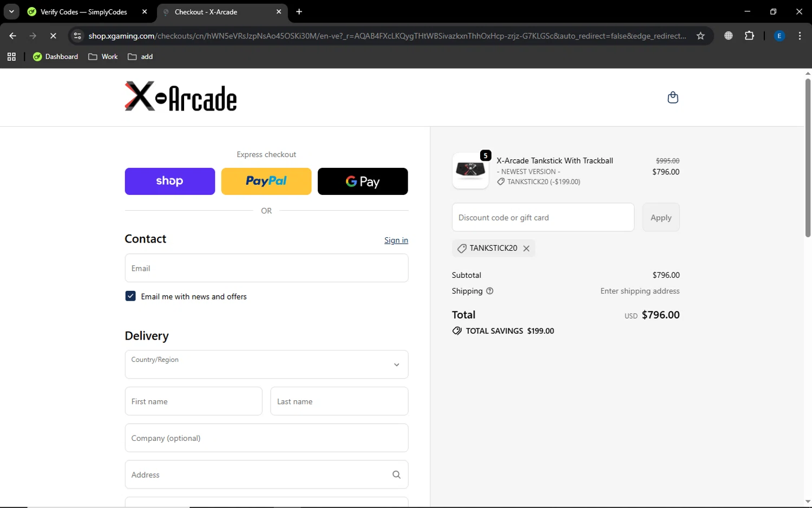Check out with PayPal
The image size is (812, 508).
266,181
